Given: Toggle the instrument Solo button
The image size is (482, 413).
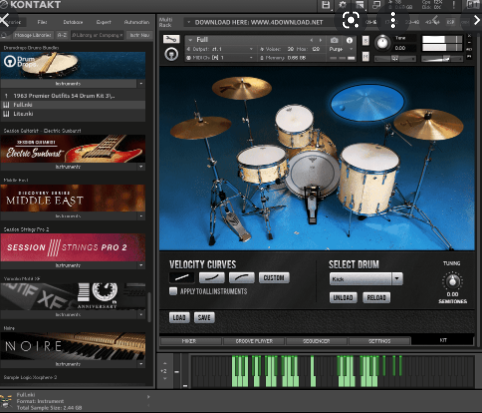Looking at the screenshot, I should 366,40.
